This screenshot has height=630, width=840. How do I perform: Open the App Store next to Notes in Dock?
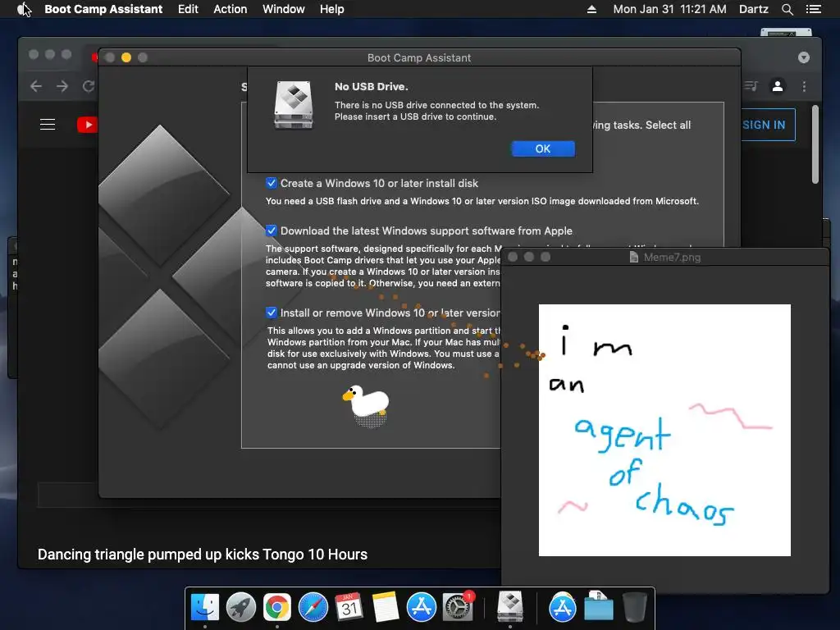tap(421, 608)
